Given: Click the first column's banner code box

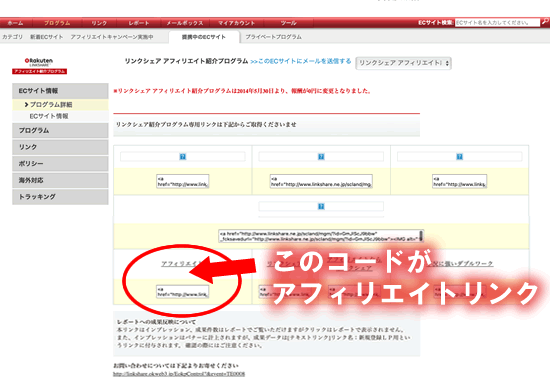Looking at the screenshot, I should tap(182, 181).
